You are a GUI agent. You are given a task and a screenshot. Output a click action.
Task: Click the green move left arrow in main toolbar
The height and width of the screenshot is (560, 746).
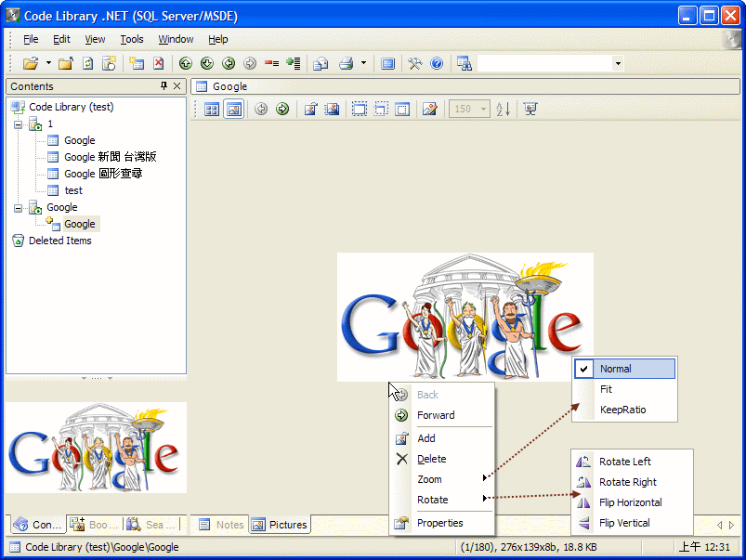tap(229, 63)
